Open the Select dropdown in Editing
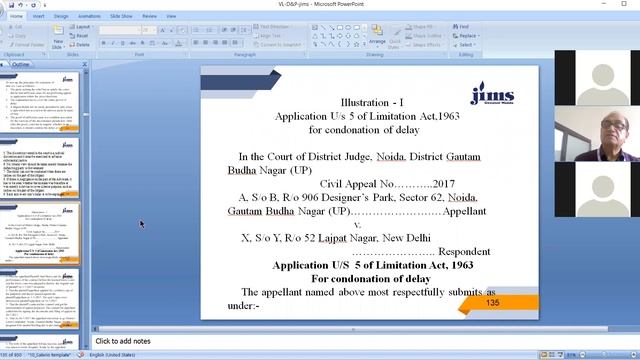The width and height of the screenshot is (640, 360). (x=464, y=45)
